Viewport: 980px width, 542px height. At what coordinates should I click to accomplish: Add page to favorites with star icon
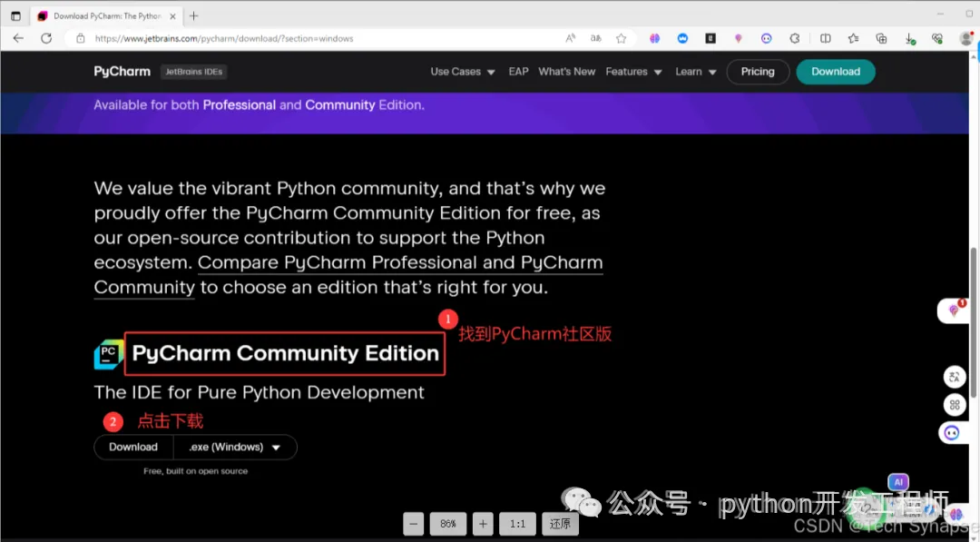[621, 38]
